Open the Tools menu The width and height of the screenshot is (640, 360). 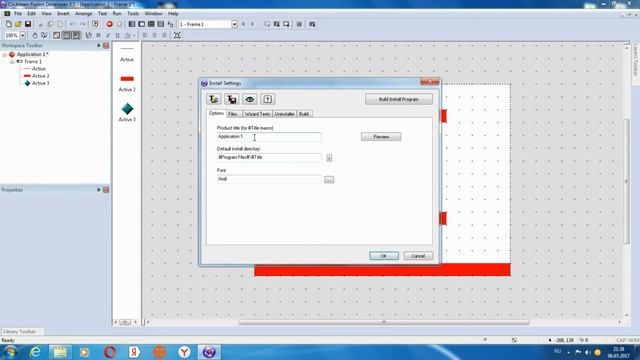pyautogui.click(x=133, y=13)
